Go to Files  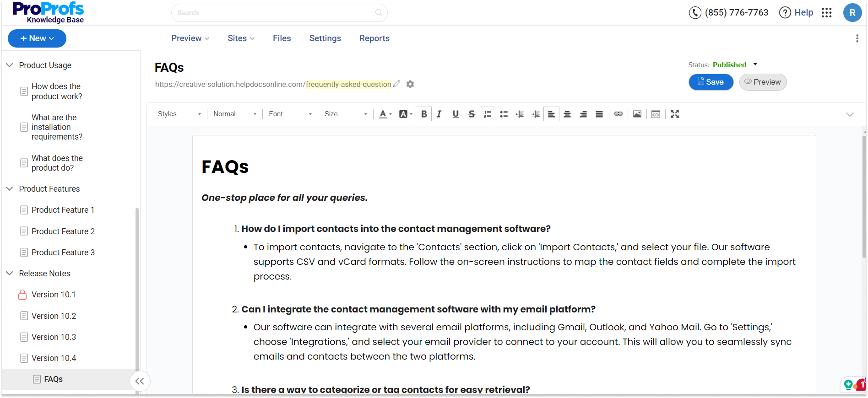click(x=282, y=38)
